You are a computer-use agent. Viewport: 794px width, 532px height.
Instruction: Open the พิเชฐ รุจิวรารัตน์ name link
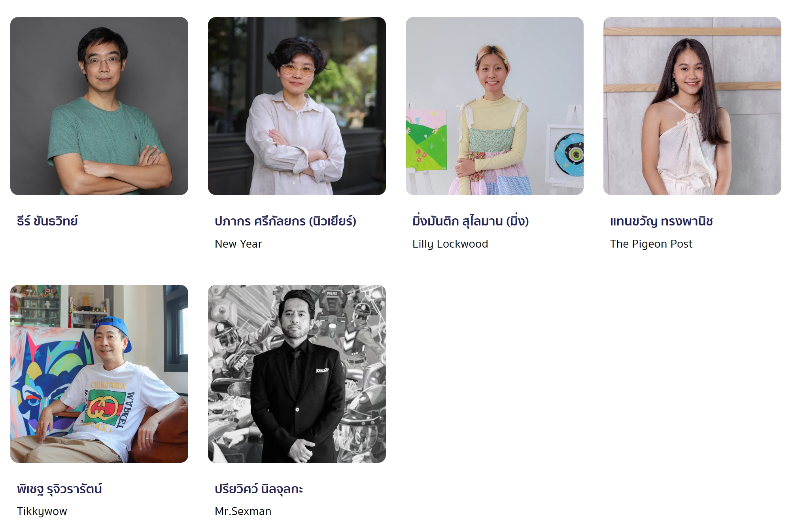(x=60, y=489)
